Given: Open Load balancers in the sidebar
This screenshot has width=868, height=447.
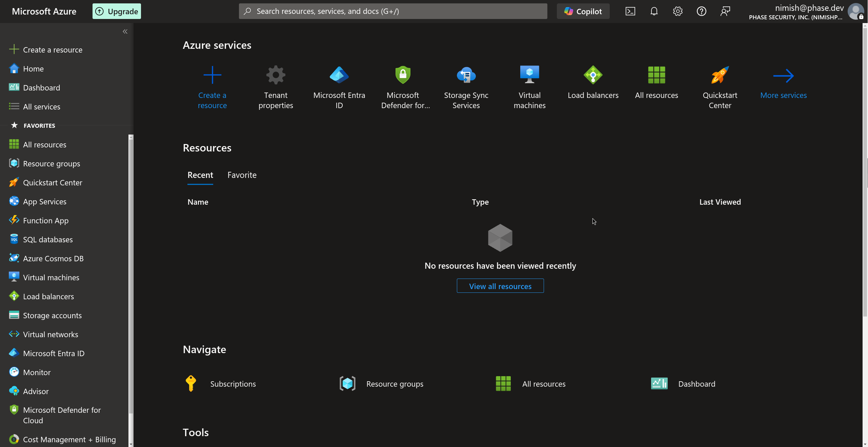Looking at the screenshot, I should pyautogui.click(x=64, y=297).
